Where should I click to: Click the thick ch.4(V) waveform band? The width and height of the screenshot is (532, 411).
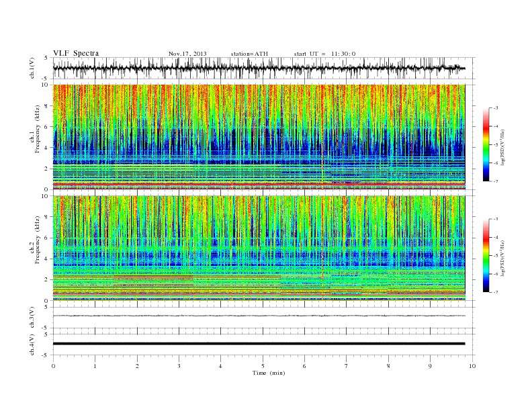[x=259, y=344]
